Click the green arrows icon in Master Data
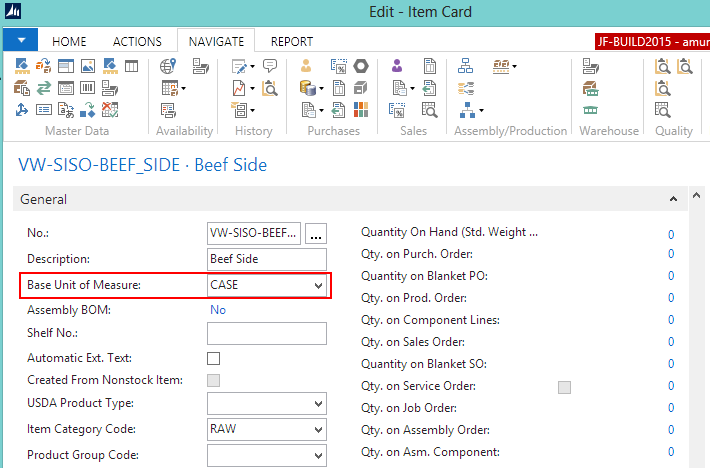Image resolution: width=710 pixels, height=468 pixels. (x=44, y=88)
